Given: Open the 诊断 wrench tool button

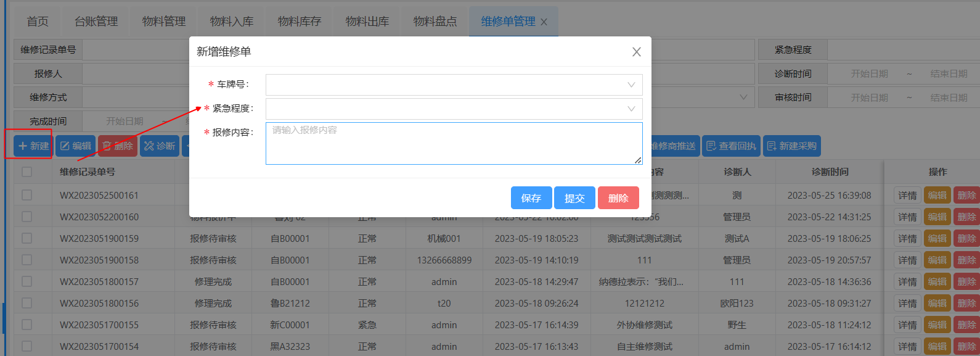Looking at the screenshot, I should 160,146.
